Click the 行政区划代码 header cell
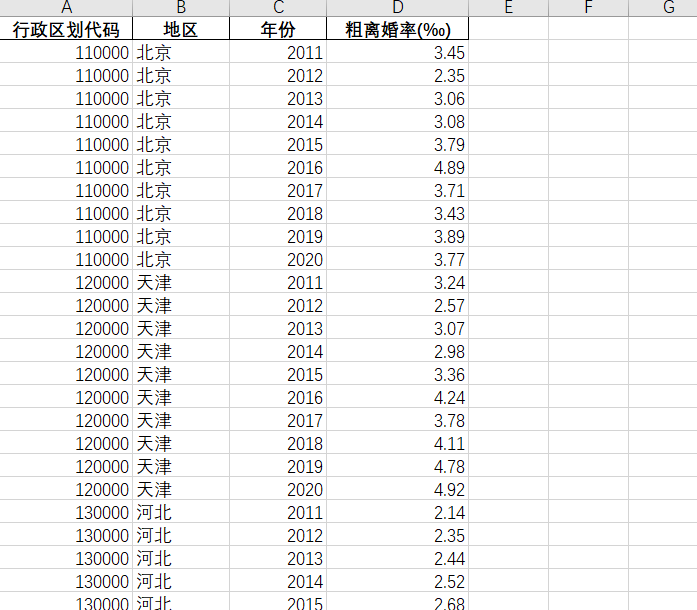The image size is (697, 610). point(66,29)
